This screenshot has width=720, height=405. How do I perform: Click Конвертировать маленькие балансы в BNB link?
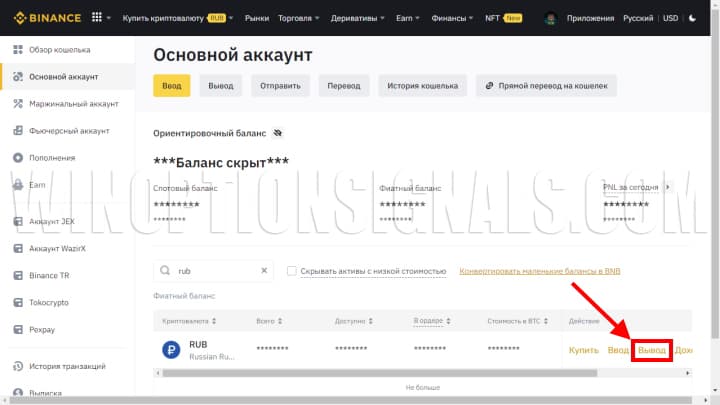(540, 271)
